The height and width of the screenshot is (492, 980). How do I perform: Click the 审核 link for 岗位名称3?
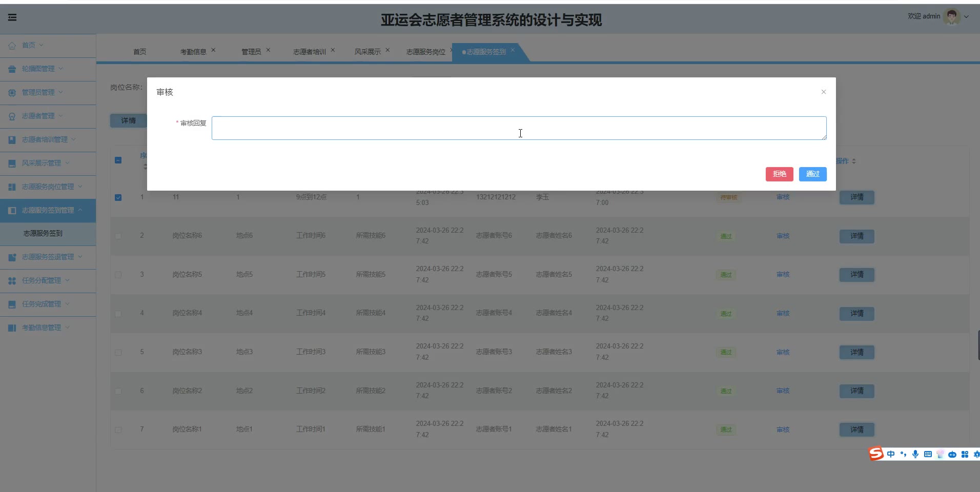coord(783,353)
